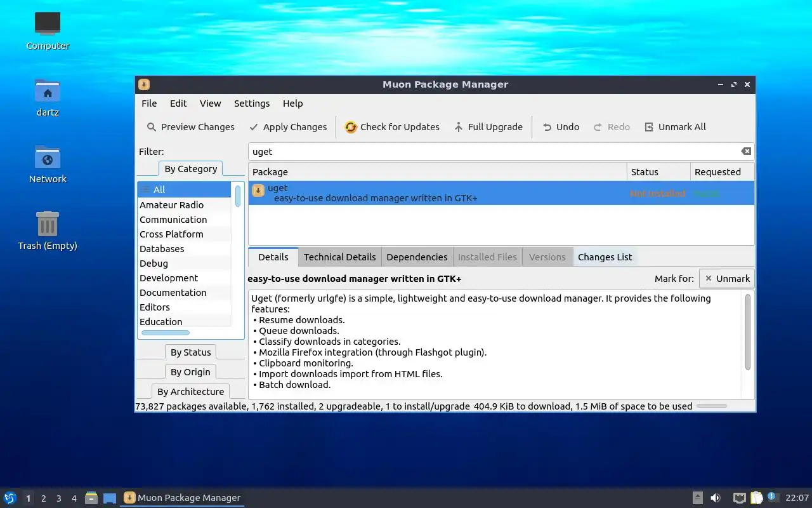812x508 pixels.
Task: Open the update notifier tray icon
Action: pyautogui.click(x=772, y=497)
